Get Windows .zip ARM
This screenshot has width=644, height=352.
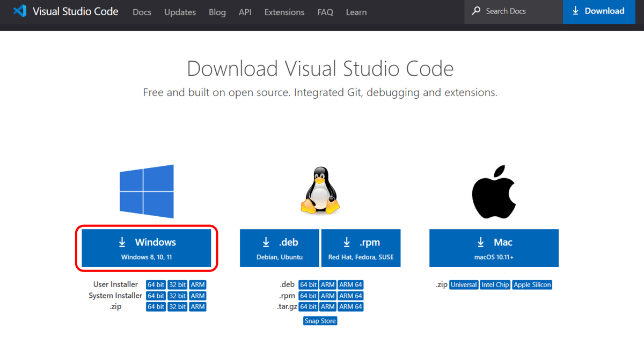pos(198,307)
